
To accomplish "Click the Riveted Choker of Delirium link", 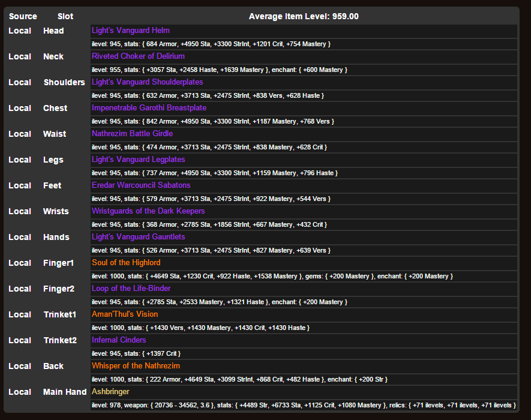I will click(x=138, y=56).
